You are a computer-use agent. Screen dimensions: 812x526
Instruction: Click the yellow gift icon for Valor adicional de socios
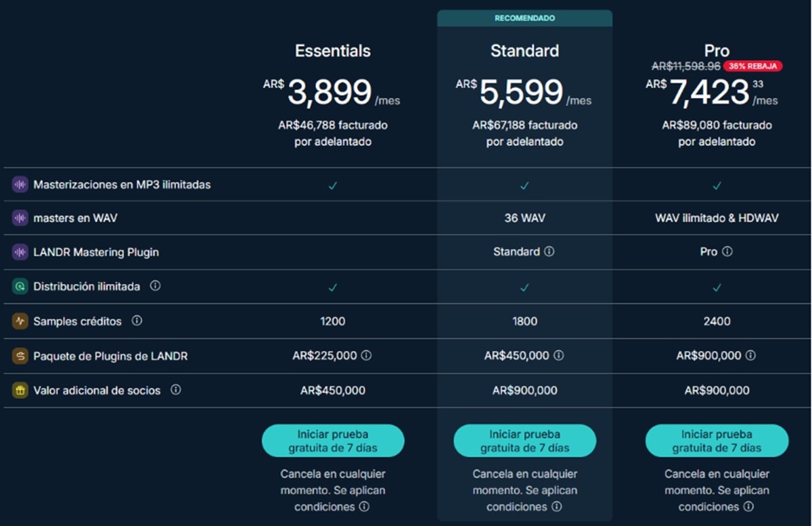pos(20,390)
